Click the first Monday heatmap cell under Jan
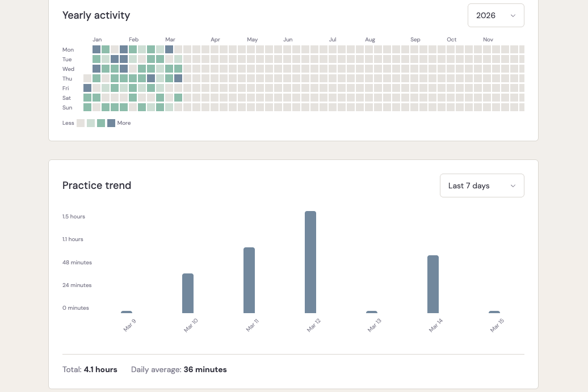This screenshot has width=588, height=392. point(96,49)
